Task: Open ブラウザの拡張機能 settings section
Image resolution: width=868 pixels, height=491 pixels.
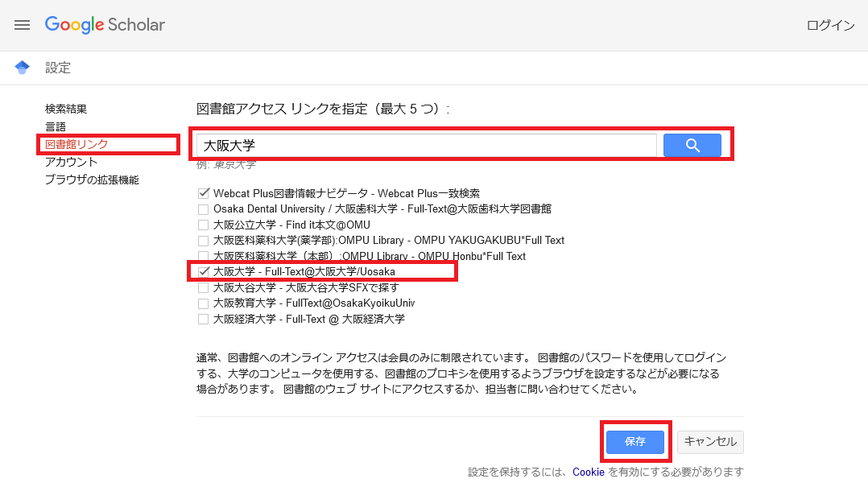Action: tap(92, 180)
